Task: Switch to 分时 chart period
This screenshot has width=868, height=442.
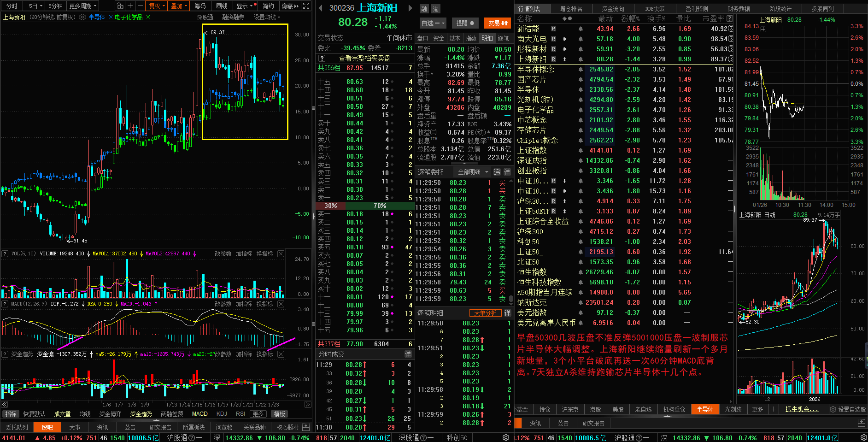Action: (12, 6)
